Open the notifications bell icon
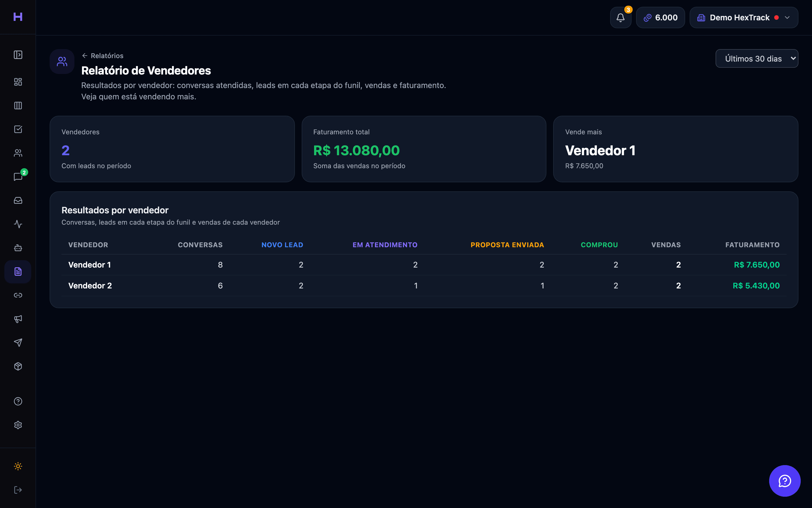The width and height of the screenshot is (812, 508). [x=620, y=17]
